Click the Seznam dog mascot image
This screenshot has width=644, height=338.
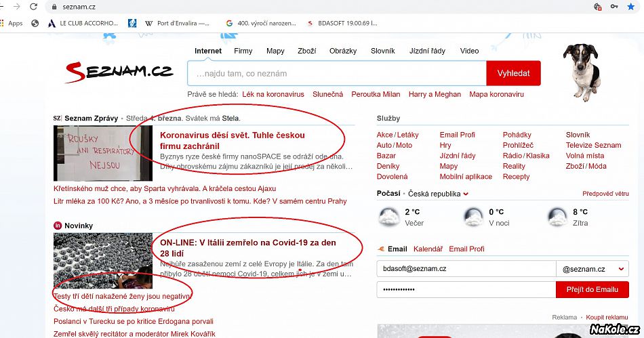(x=582, y=72)
